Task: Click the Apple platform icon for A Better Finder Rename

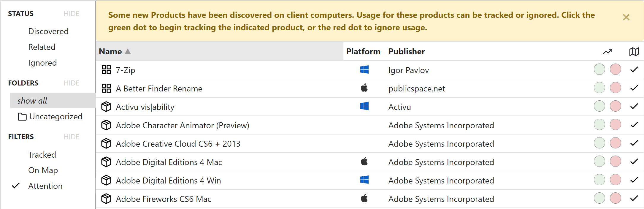Action: pyautogui.click(x=364, y=88)
